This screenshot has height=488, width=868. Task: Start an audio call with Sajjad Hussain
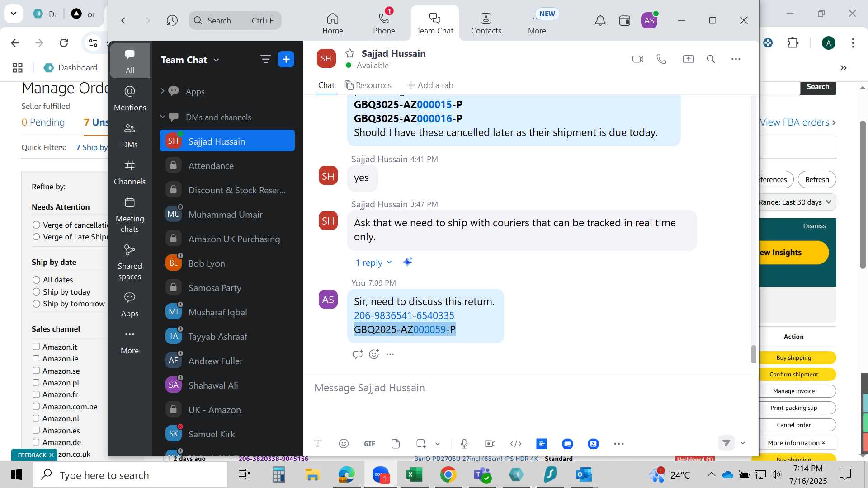pyautogui.click(x=661, y=59)
